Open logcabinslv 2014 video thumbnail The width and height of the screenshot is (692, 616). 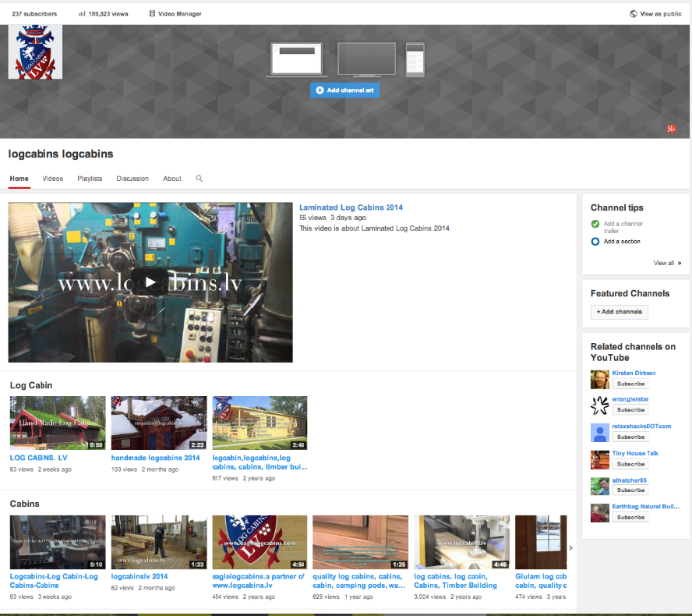click(158, 542)
